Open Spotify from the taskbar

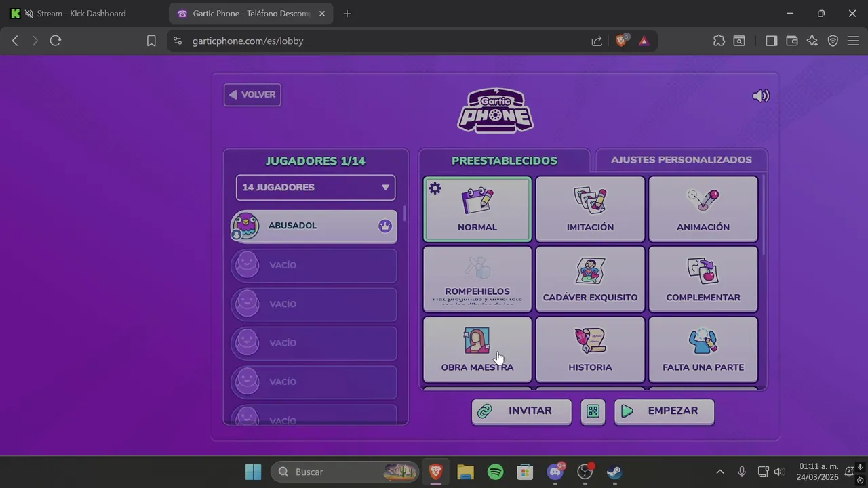[x=496, y=472]
